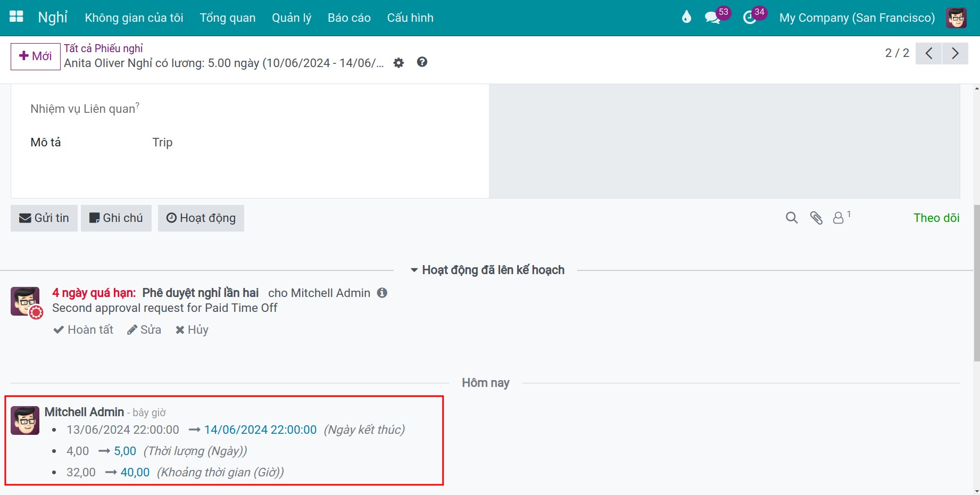Open the apps grid home menu
Screen dimensions: 980x495
coord(16,17)
